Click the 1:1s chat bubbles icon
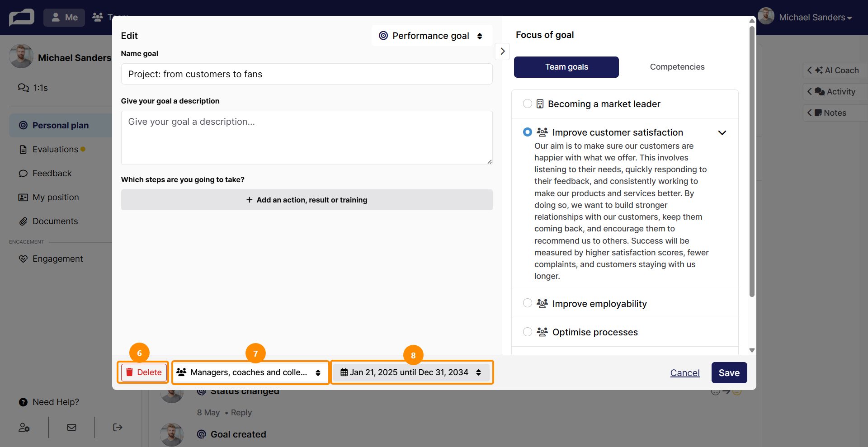This screenshot has height=447, width=868. click(23, 87)
